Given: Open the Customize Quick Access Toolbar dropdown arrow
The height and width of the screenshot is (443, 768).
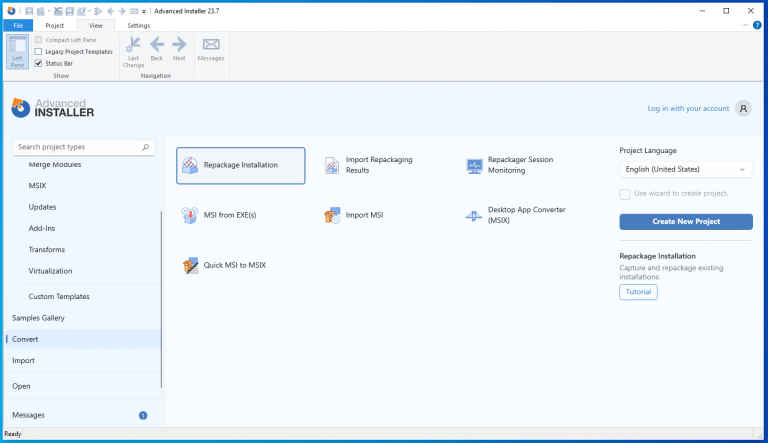Looking at the screenshot, I should click(144, 11).
